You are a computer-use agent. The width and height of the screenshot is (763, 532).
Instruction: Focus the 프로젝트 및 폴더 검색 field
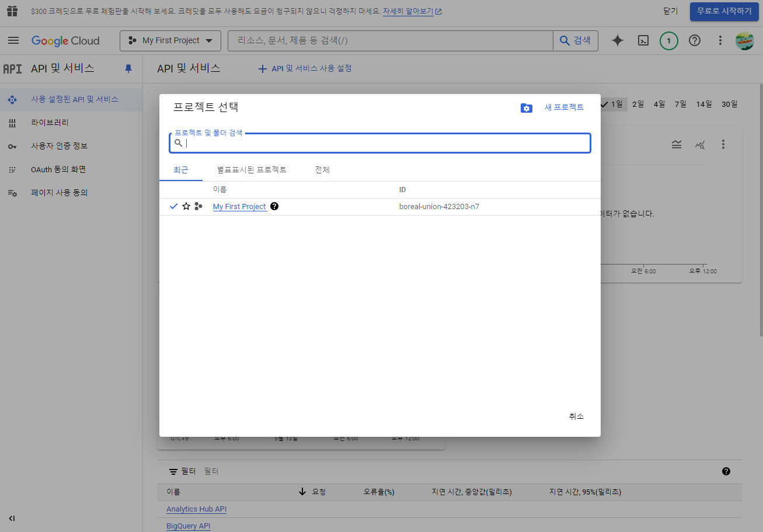coord(380,143)
